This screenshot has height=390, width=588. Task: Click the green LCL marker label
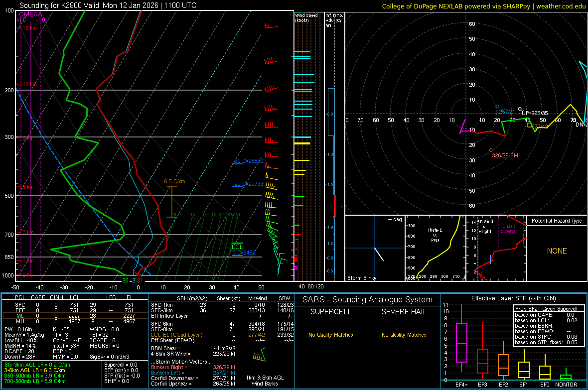237,247
